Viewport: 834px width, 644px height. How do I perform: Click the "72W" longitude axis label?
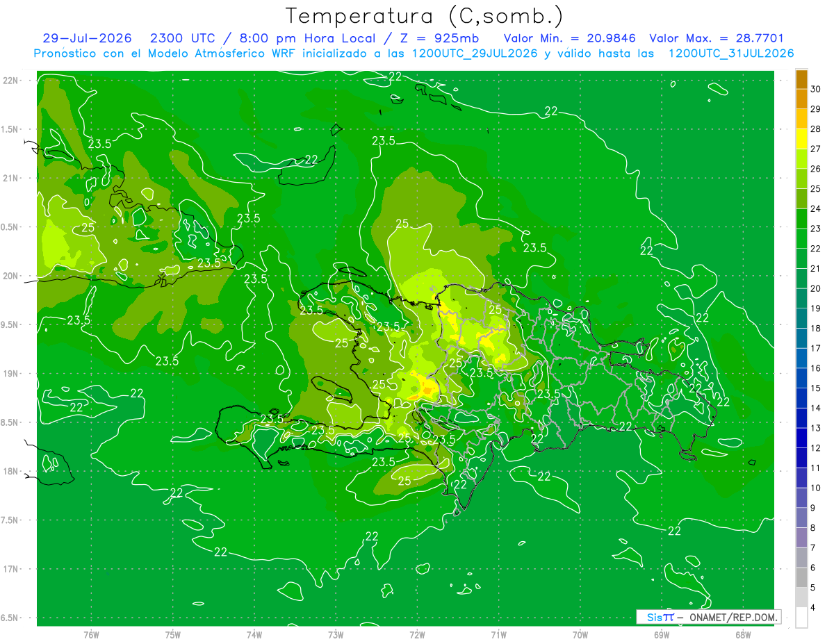pyautogui.click(x=417, y=634)
